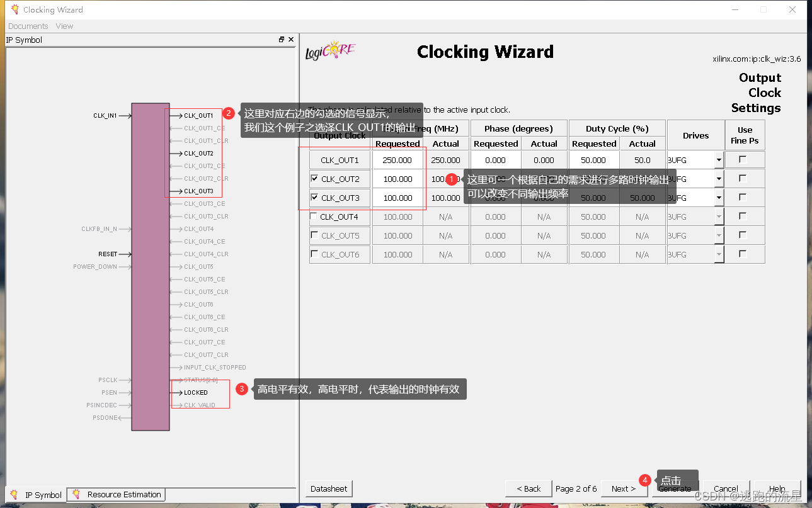Uncheck the CLK_OUT2 checkbox
The width and height of the screenshot is (812, 508).
click(314, 179)
